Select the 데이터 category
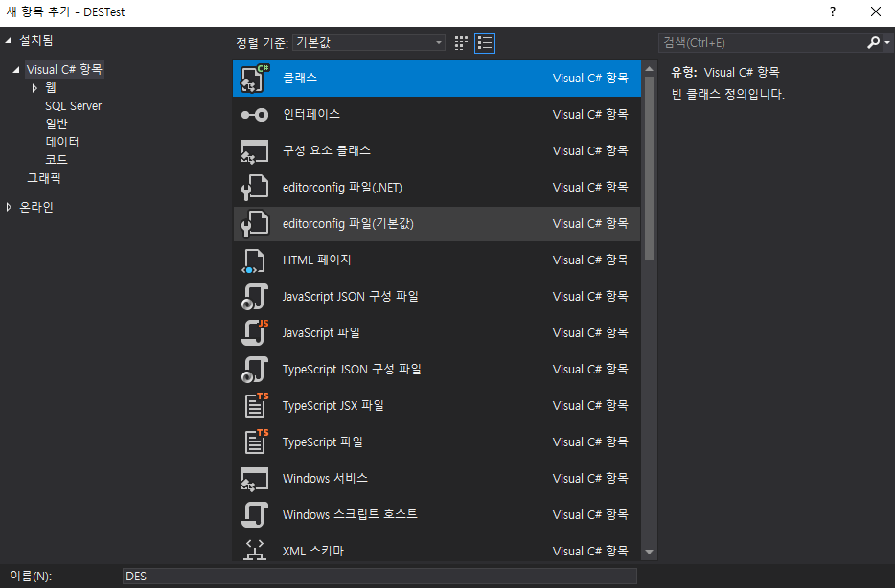 point(62,142)
